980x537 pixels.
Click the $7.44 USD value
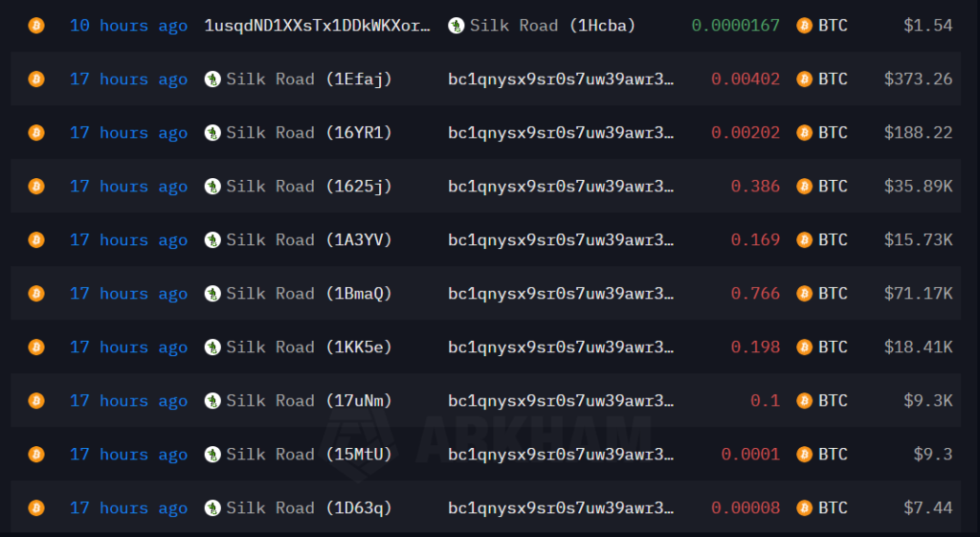(928, 508)
